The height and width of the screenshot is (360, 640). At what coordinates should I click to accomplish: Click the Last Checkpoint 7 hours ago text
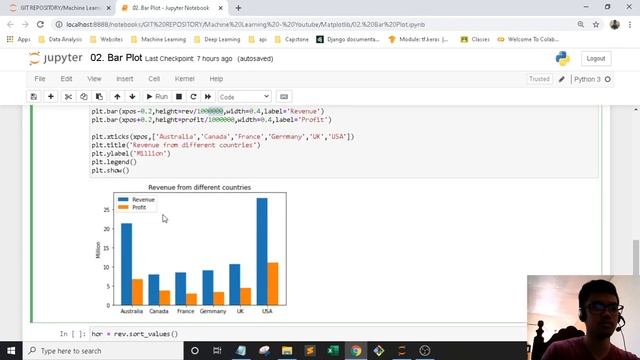pos(189,59)
